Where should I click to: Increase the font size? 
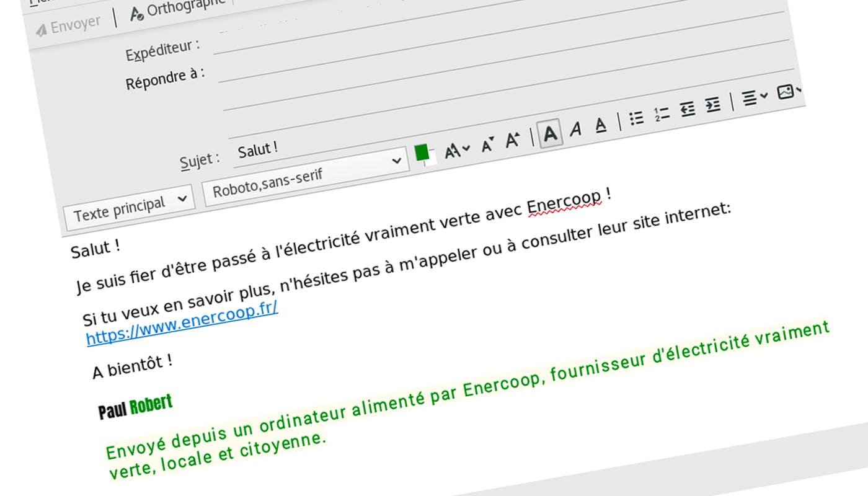pos(512,141)
